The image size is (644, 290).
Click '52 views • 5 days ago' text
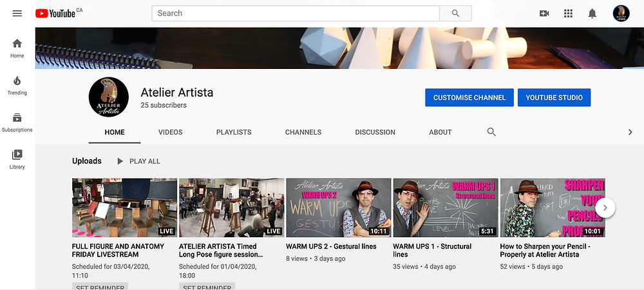pyautogui.click(x=531, y=267)
